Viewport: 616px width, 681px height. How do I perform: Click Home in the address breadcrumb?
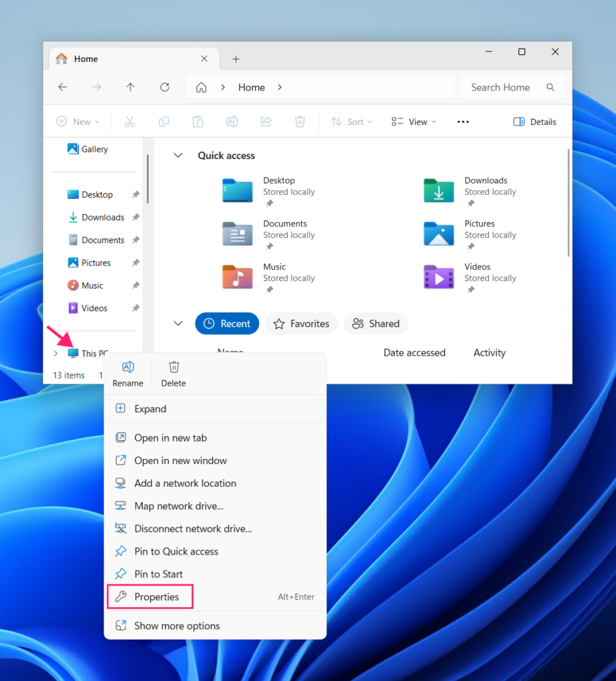coord(251,87)
